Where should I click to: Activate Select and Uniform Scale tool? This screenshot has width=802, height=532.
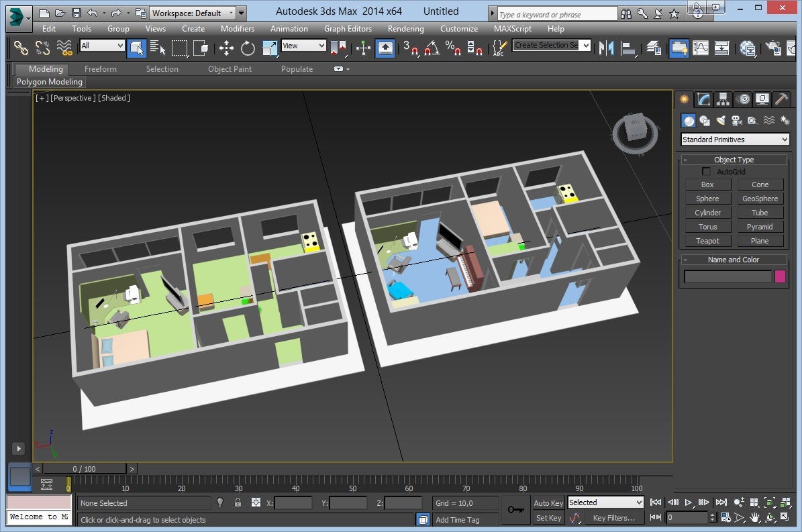(x=269, y=48)
